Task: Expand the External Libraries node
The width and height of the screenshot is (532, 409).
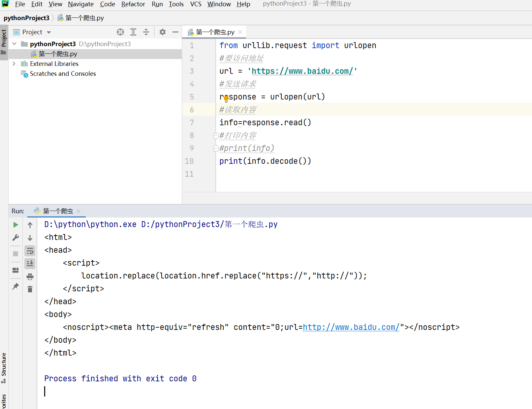Action: point(14,64)
